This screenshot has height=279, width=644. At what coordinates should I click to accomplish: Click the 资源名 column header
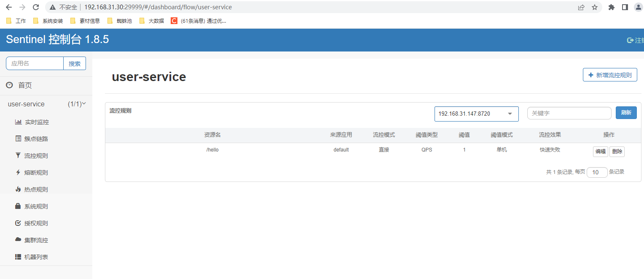212,135
